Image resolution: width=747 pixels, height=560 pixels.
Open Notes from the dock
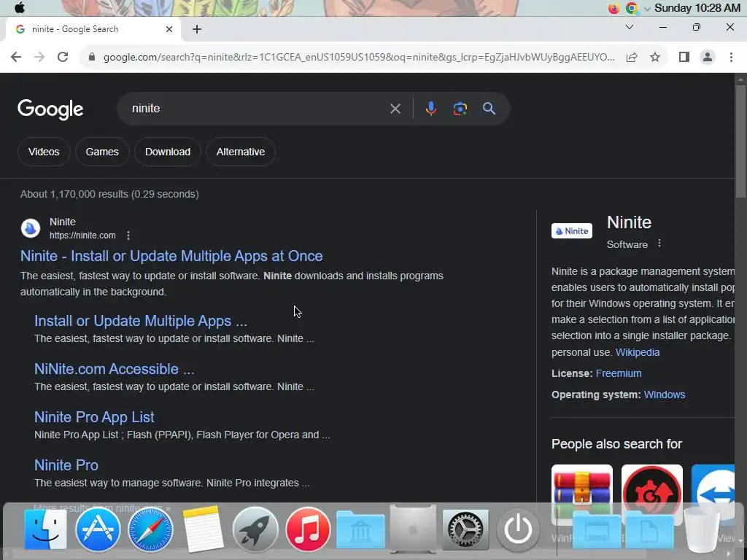[x=203, y=529]
